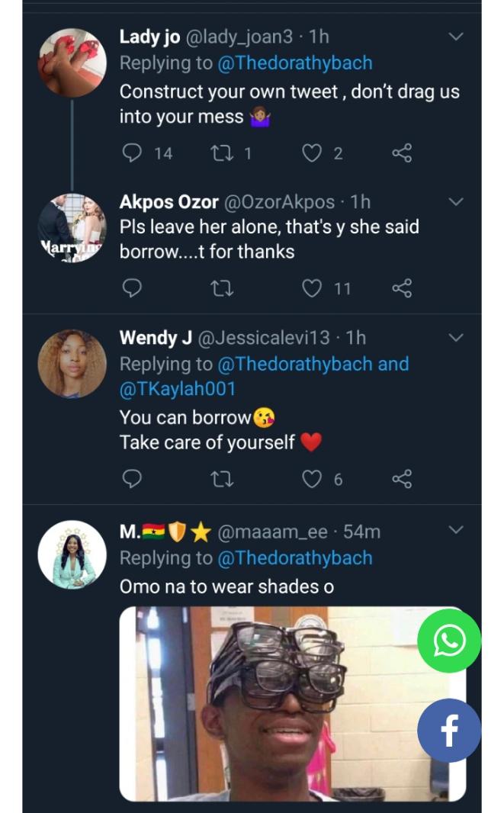The image size is (504, 813).
Task: Share Akpos Ozor's tweet
Action: [x=402, y=288]
